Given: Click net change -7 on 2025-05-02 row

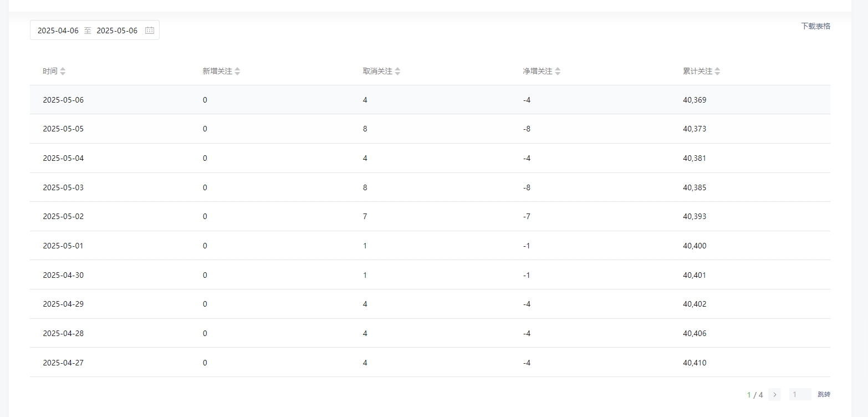Looking at the screenshot, I should tap(527, 217).
